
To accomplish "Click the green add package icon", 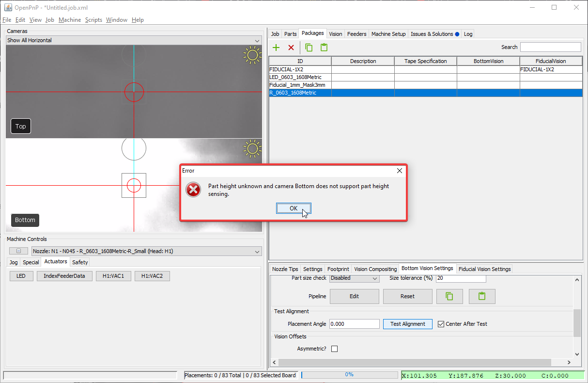I will [x=276, y=48].
